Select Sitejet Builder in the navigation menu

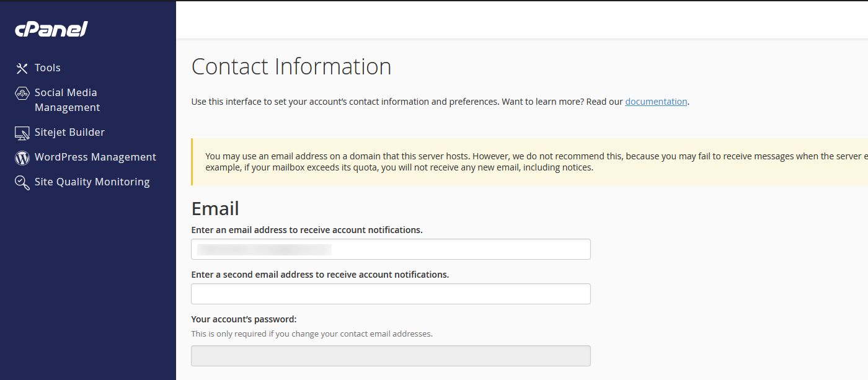click(70, 132)
